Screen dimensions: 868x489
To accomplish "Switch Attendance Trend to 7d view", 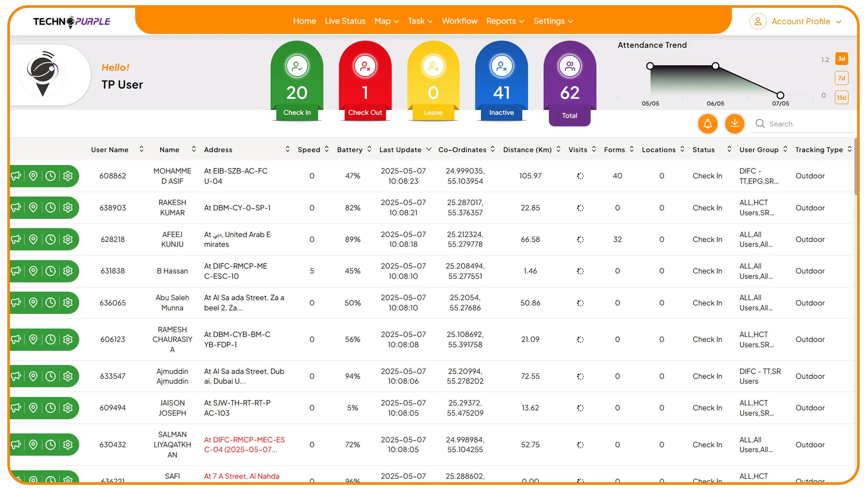I will [x=841, y=78].
